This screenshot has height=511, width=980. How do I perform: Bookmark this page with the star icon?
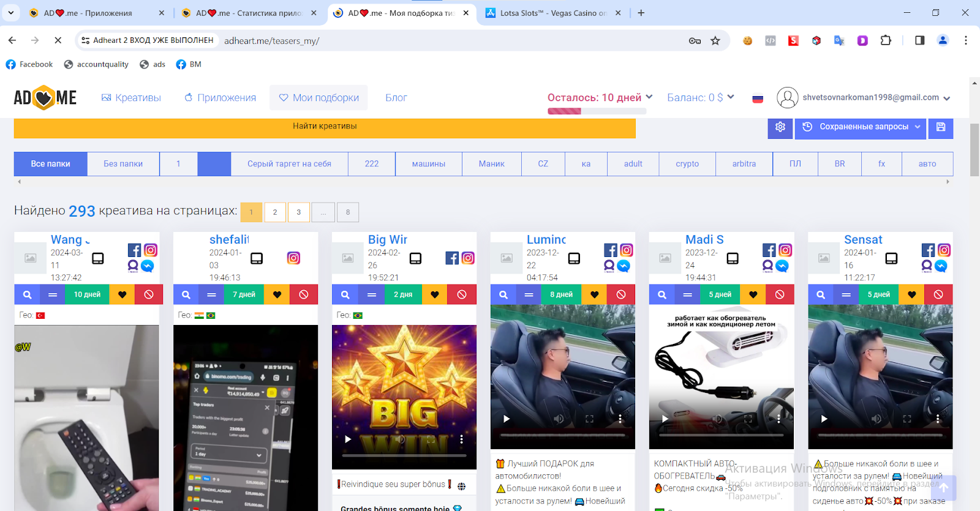[x=715, y=40]
